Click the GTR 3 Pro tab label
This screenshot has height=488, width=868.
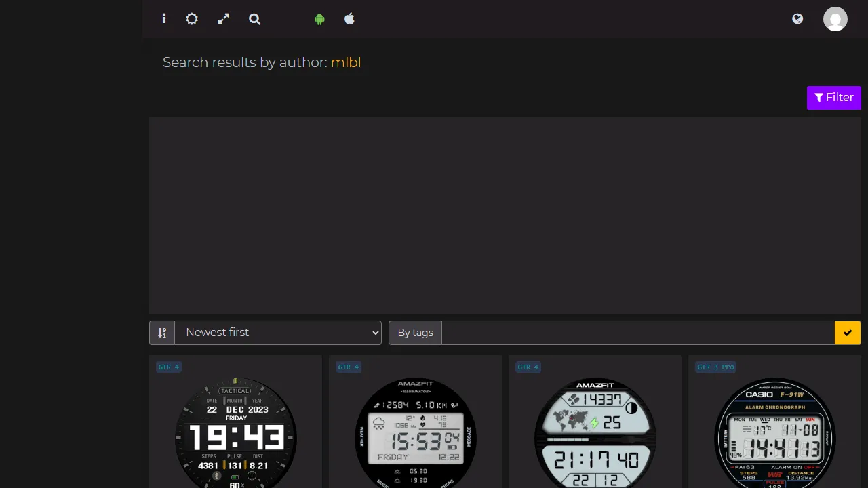pyautogui.click(x=715, y=367)
